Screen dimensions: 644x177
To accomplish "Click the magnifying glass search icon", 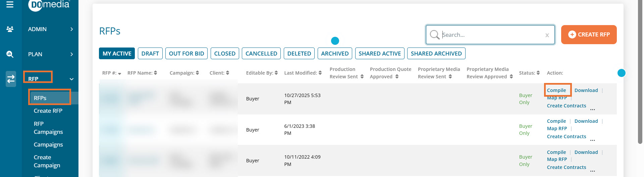I will coord(434,35).
